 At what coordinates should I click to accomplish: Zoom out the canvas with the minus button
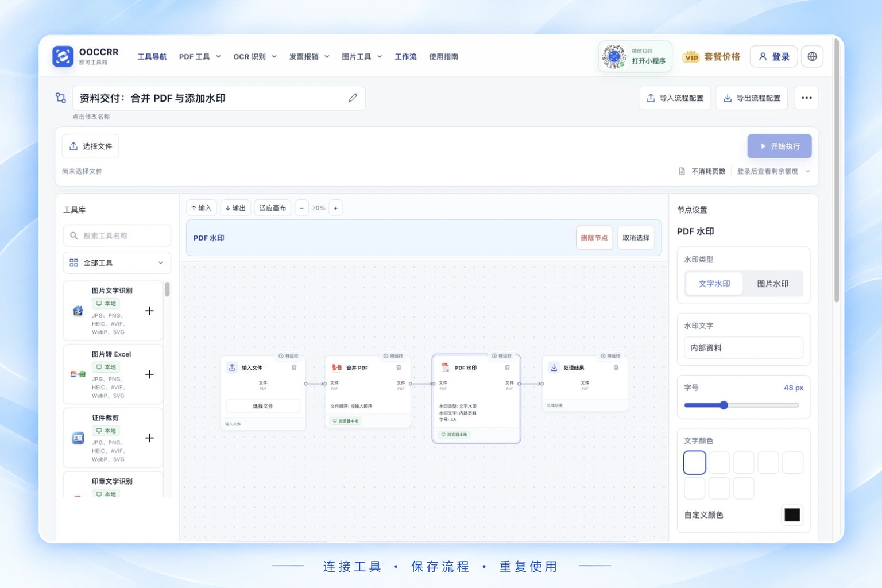302,208
